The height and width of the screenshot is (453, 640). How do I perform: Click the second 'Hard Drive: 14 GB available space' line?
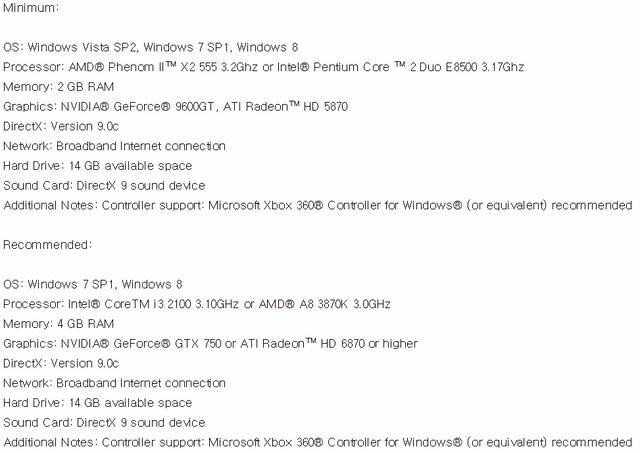(x=98, y=403)
